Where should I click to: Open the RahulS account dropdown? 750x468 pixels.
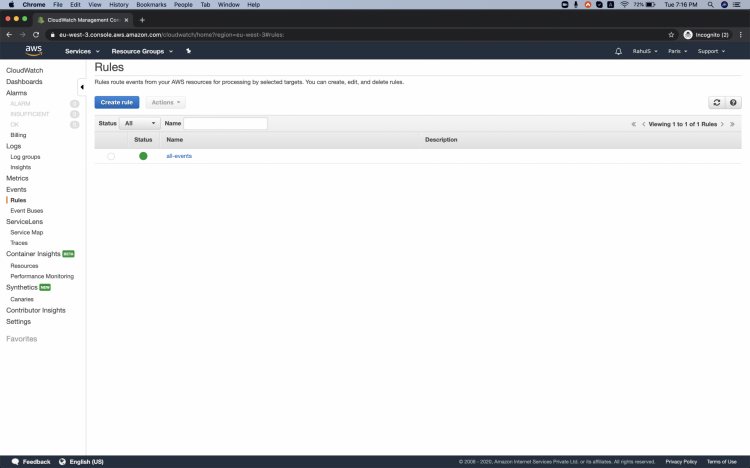click(x=645, y=51)
